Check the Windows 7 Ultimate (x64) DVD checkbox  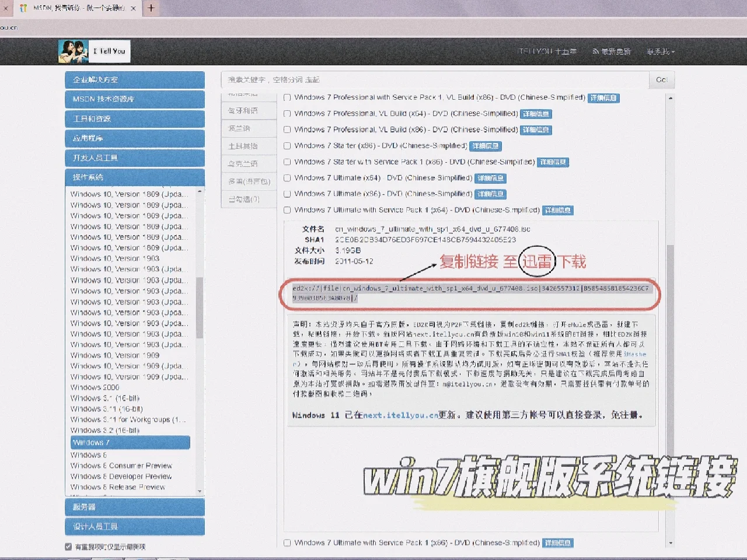pyautogui.click(x=287, y=178)
